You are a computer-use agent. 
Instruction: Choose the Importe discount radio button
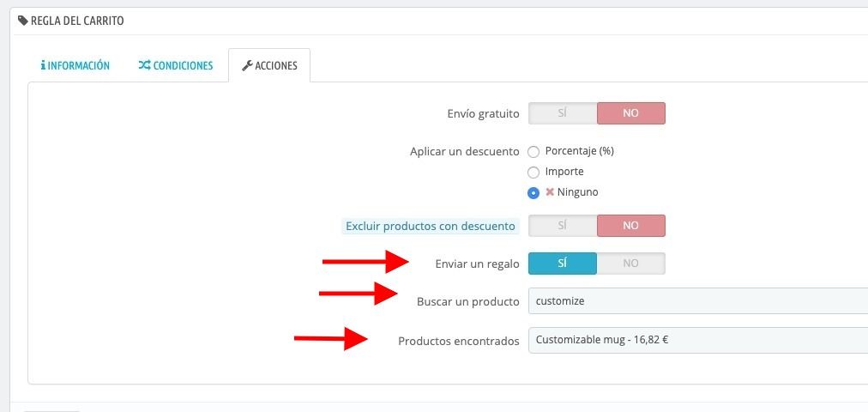click(x=533, y=173)
